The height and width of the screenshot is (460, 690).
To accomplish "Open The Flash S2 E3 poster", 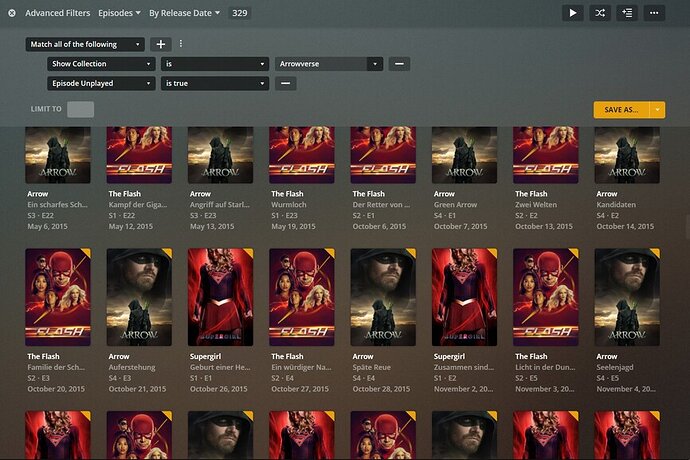I will pyautogui.click(x=58, y=297).
